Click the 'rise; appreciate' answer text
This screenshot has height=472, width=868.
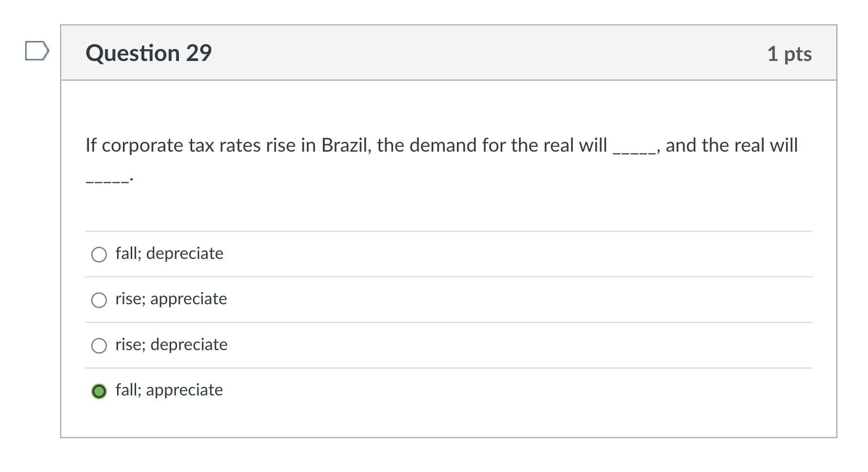pos(171,299)
